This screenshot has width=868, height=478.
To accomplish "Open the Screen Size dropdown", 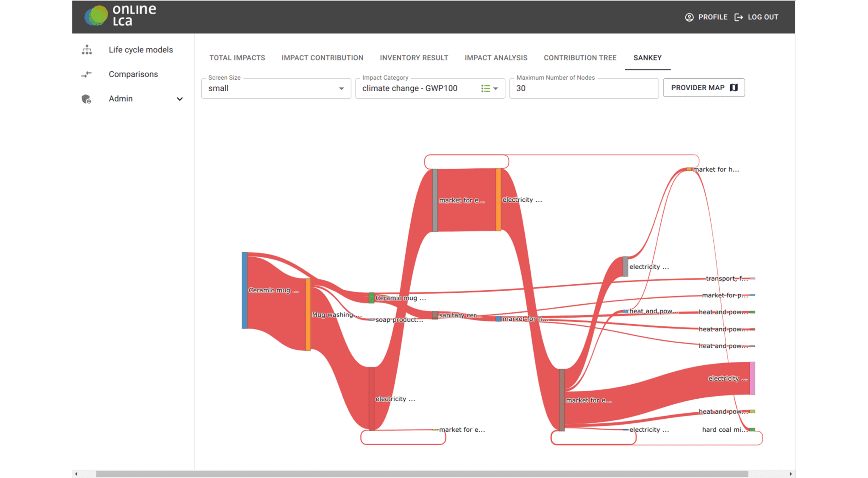I will click(276, 89).
